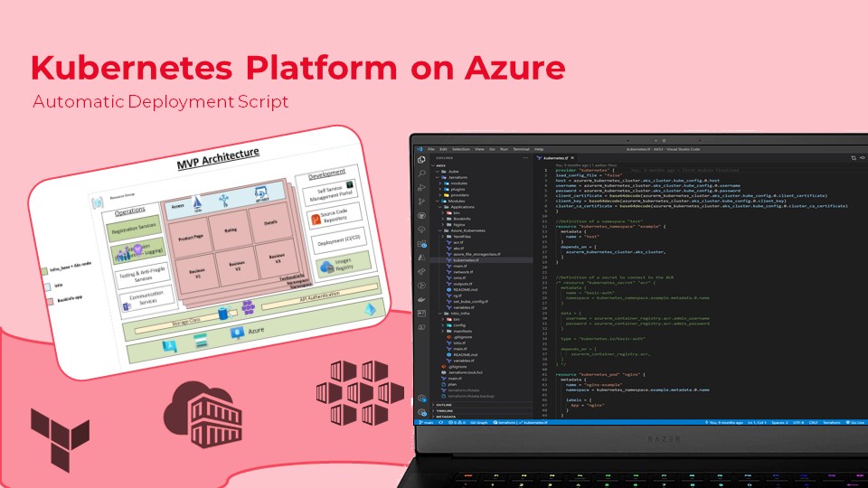Open the Go menu
The width and height of the screenshot is (868, 488).
point(492,149)
